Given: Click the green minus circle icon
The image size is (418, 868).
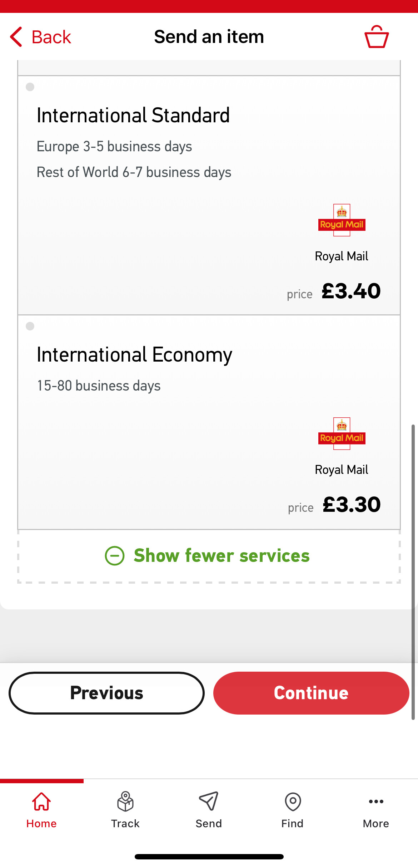Looking at the screenshot, I should click(115, 556).
